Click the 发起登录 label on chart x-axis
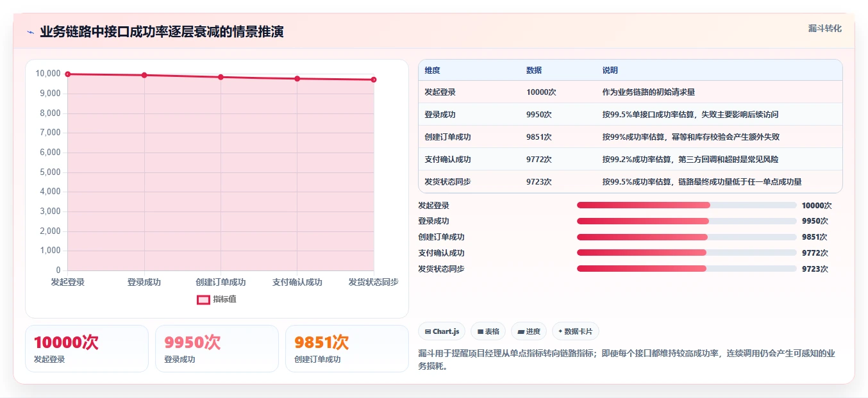 pyautogui.click(x=68, y=282)
